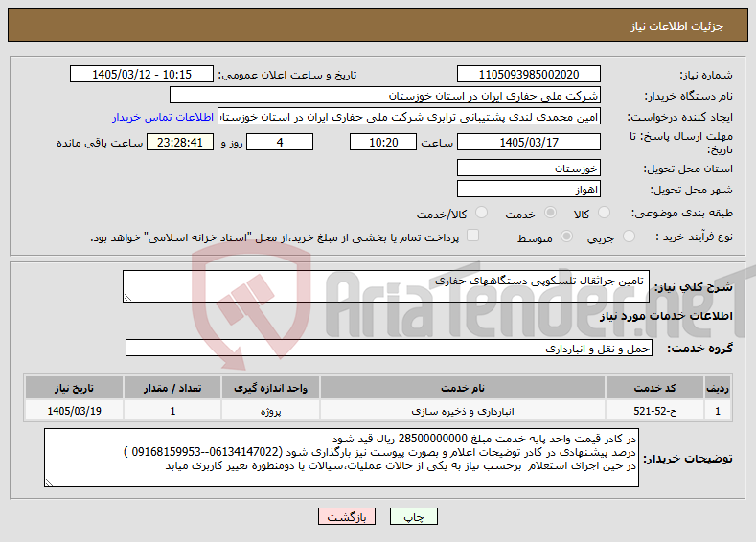The image size is (756, 542).
Task: Select the جزیی purchase type radio
Action: (629, 237)
